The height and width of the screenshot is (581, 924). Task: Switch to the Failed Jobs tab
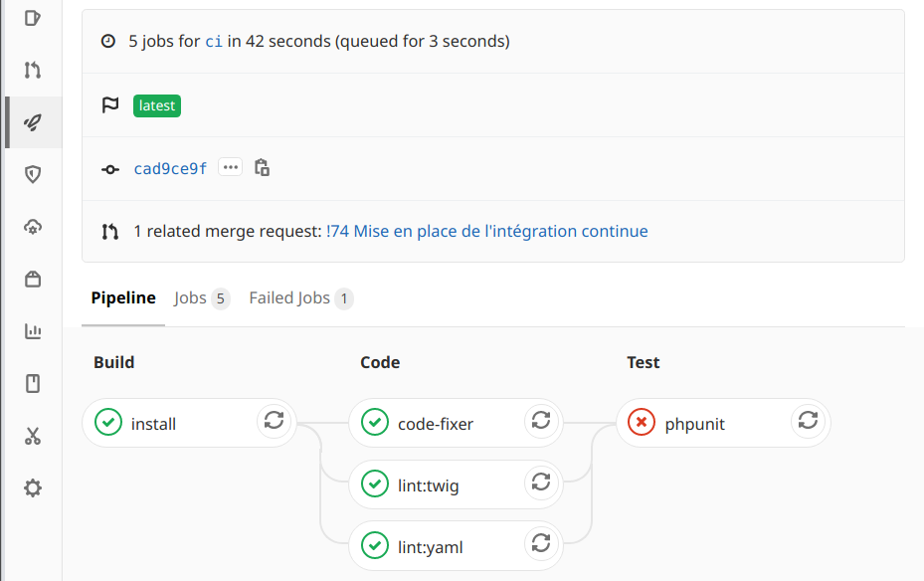coord(300,298)
